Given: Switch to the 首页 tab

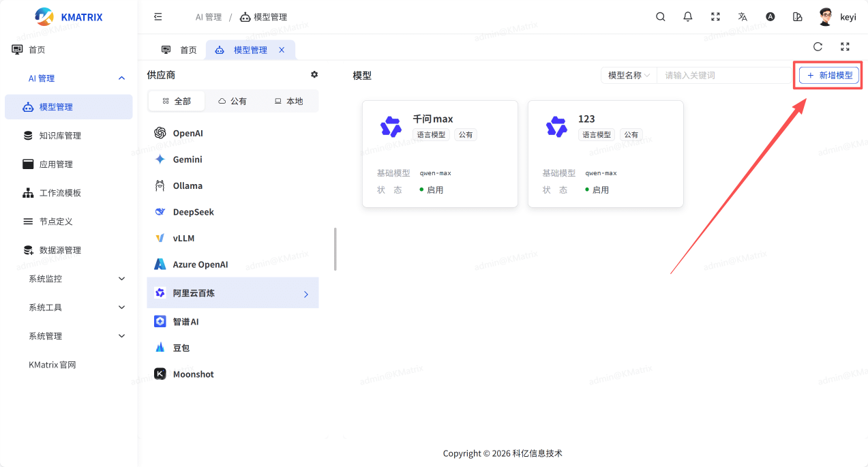Looking at the screenshot, I should click(x=180, y=50).
